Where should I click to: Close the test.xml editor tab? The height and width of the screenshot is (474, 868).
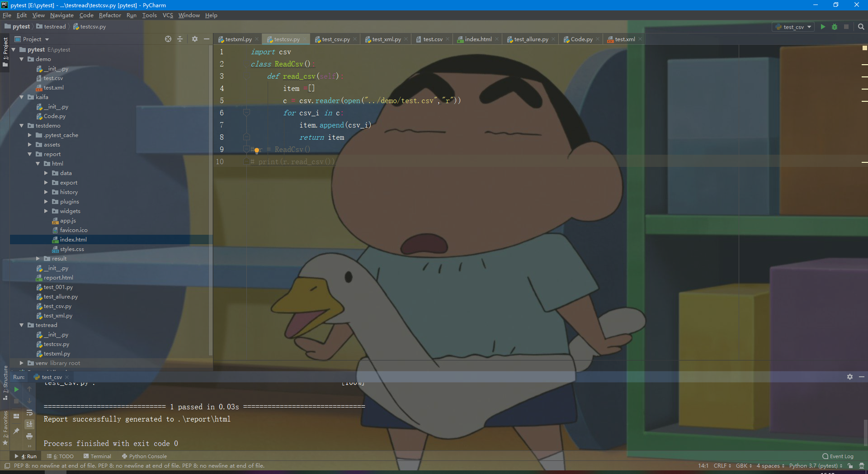pos(640,39)
